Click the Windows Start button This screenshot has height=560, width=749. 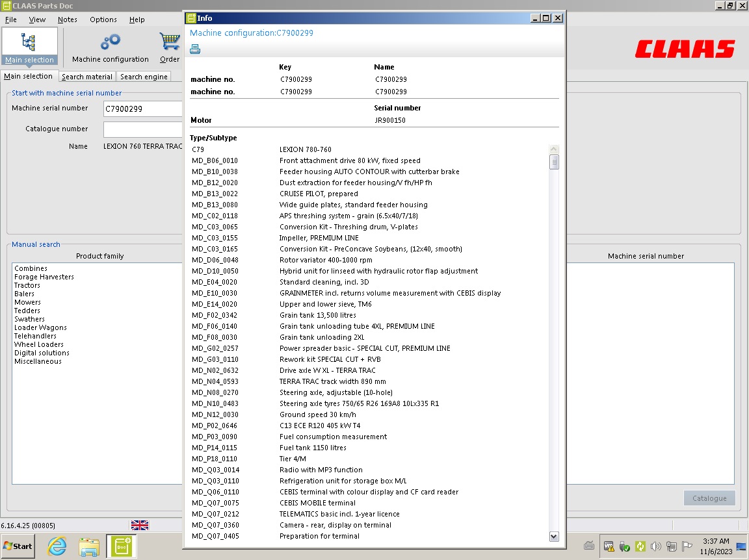click(17, 546)
